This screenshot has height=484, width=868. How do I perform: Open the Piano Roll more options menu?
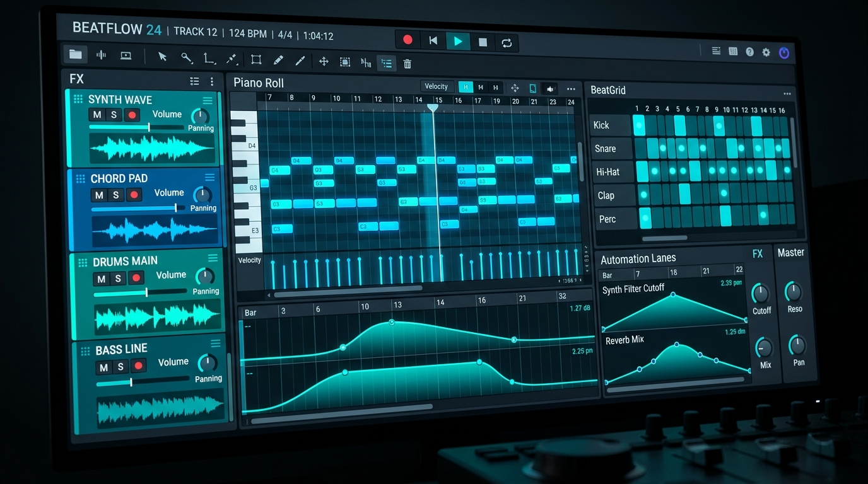[x=571, y=89]
